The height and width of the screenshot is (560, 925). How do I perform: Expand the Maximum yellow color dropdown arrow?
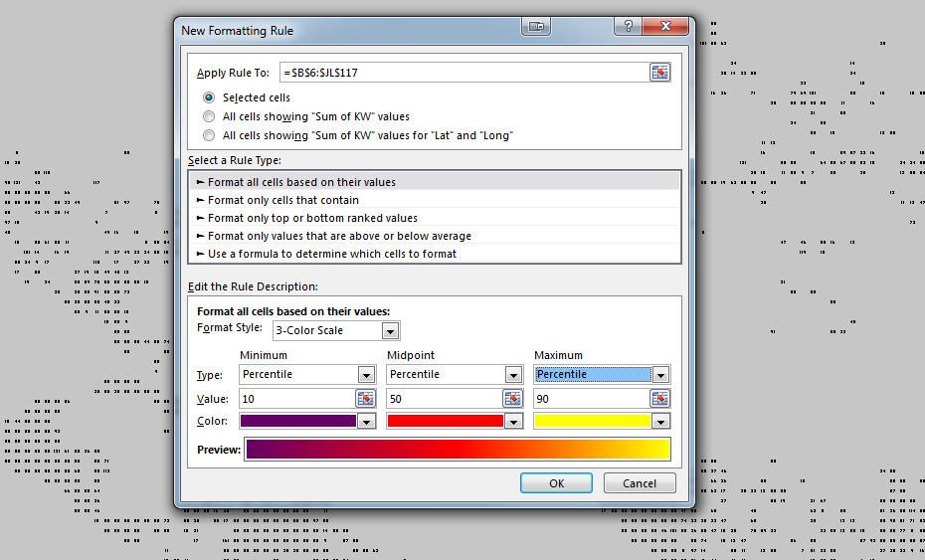click(x=660, y=422)
